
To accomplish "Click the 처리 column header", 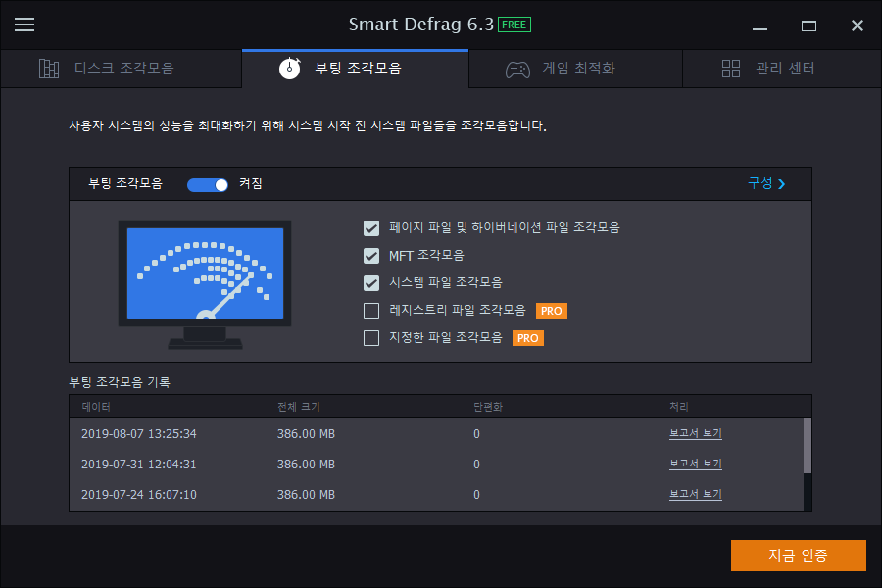I will (678, 407).
